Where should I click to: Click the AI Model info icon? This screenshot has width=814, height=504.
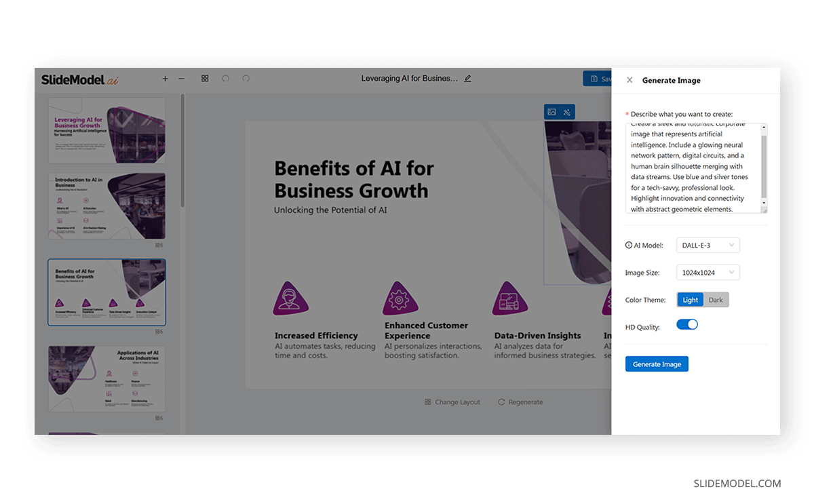coord(628,246)
